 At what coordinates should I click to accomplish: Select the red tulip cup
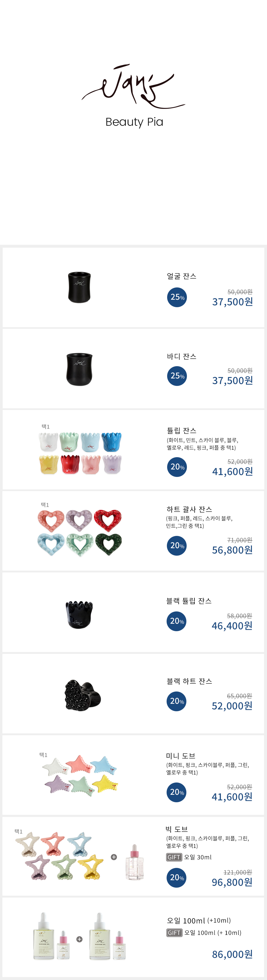70,464
